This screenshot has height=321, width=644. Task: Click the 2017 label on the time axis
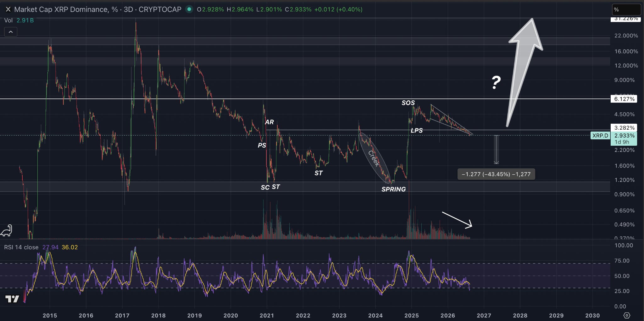coord(122,316)
